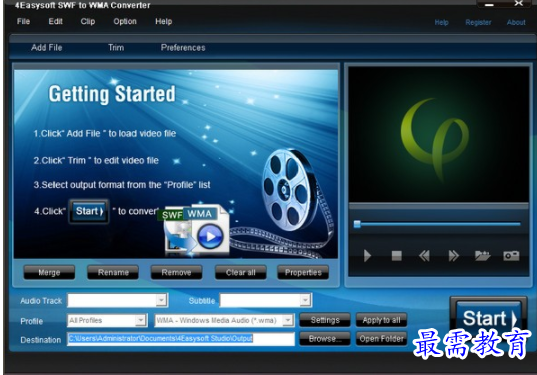Viewport: 537px width, 375px height.
Task: Click the rewind previous-frame icon
Action: click(x=424, y=255)
